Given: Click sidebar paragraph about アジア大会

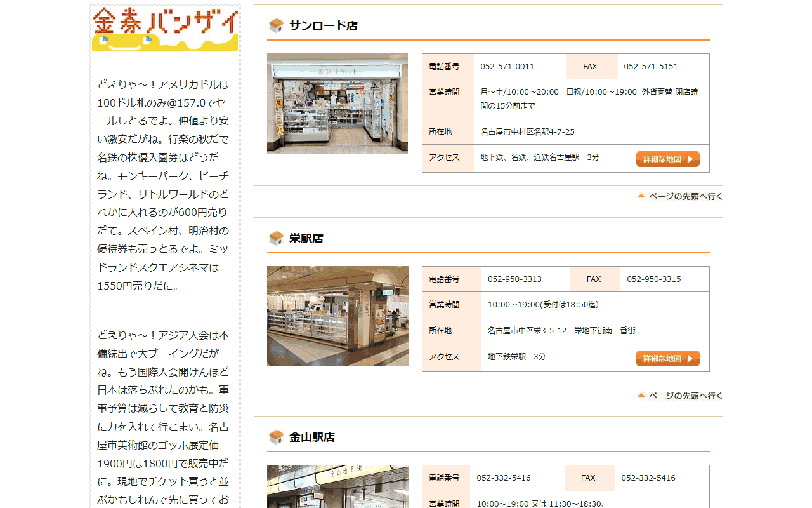Looking at the screenshot, I should 164,417.
